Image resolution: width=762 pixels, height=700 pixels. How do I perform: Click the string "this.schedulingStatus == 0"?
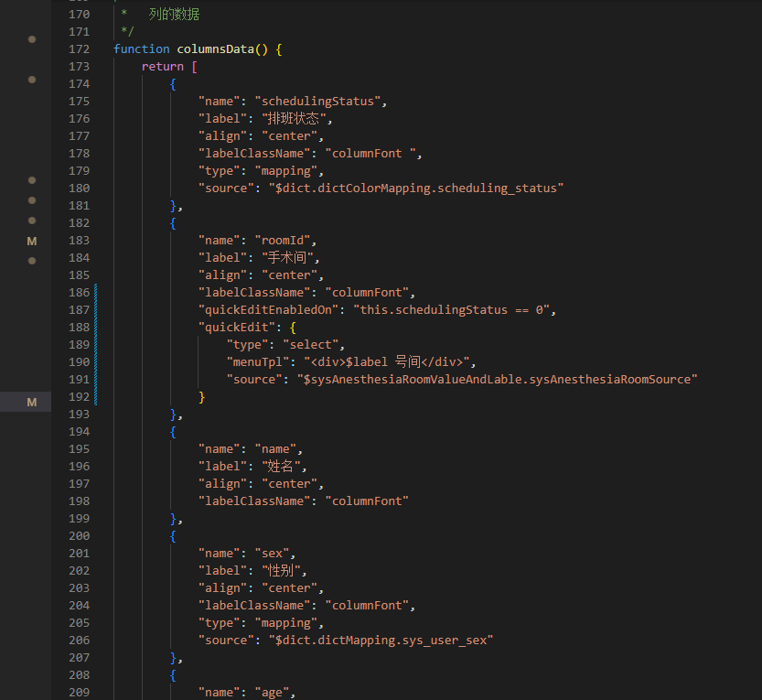tap(452, 310)
